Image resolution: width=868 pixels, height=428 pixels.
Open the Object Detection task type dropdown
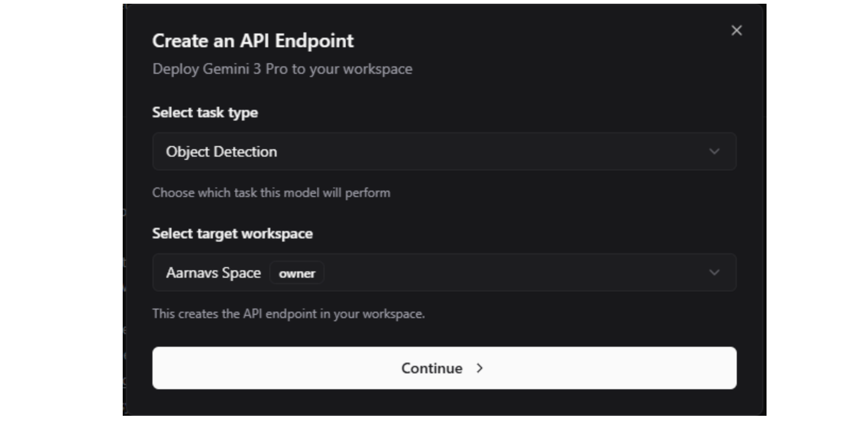pyautogui.click(x=444, y=151)
